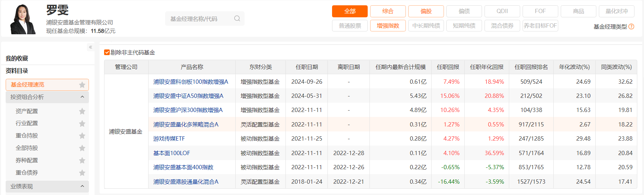644x195 pixels.
Task: Star the 基金经理速览 item
Action: 82,85
